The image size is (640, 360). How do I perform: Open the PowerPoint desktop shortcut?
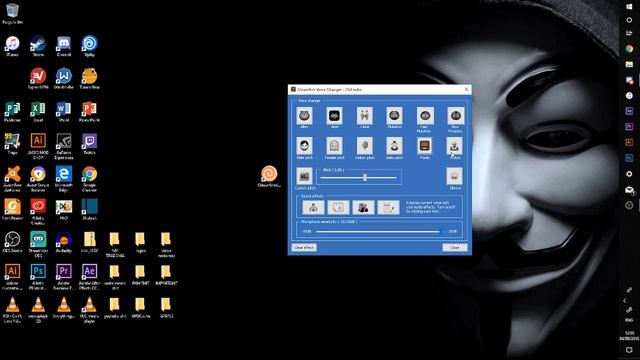coord(89,111)
